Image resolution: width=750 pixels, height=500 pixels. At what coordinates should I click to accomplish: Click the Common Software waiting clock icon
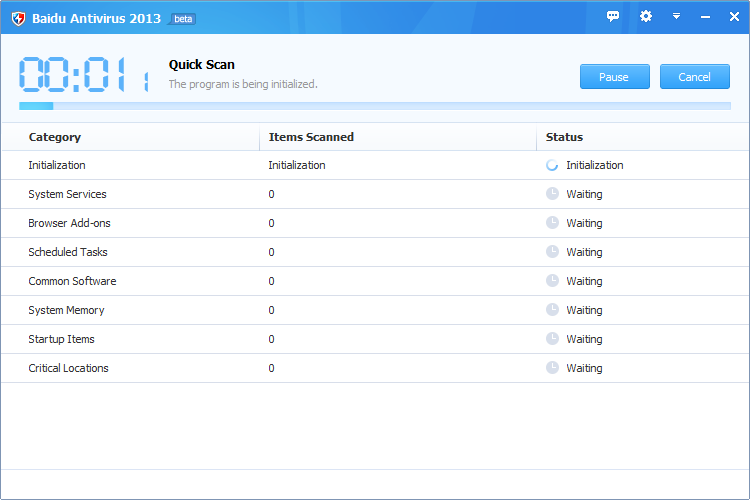point(552,281)
